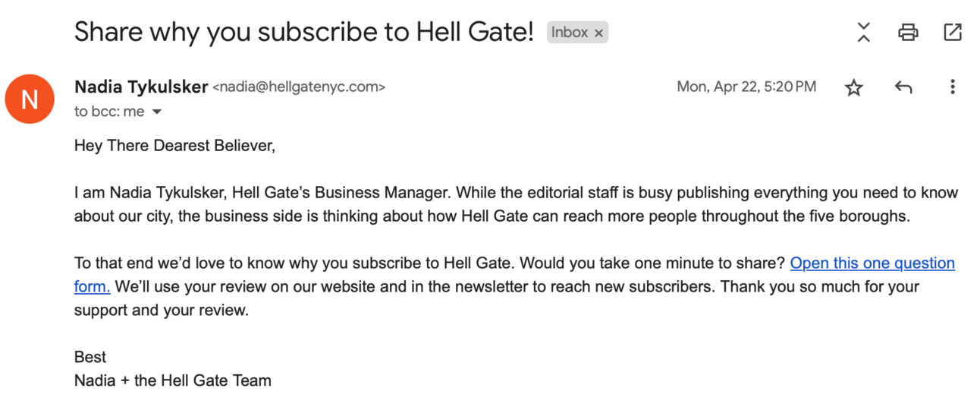Click the Inbox label chip
Screen dimensions: 980x407
point(577,32)
